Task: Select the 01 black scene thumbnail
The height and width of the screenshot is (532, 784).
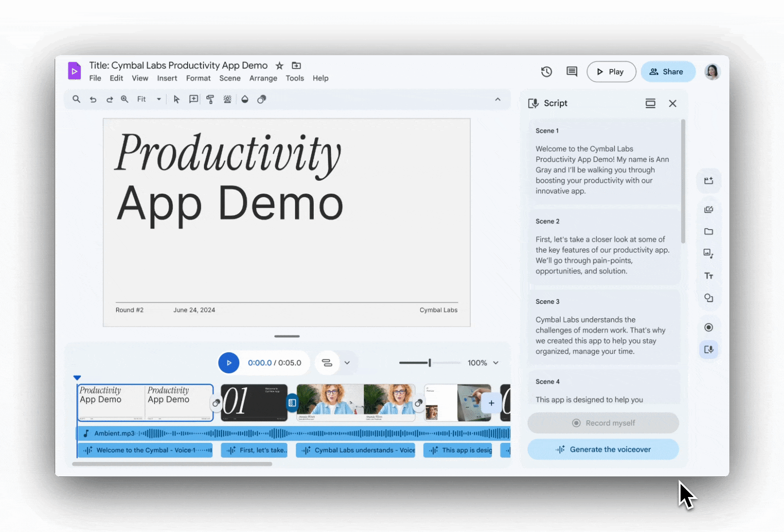Action: pyautogui.click(x=254, y=402)
